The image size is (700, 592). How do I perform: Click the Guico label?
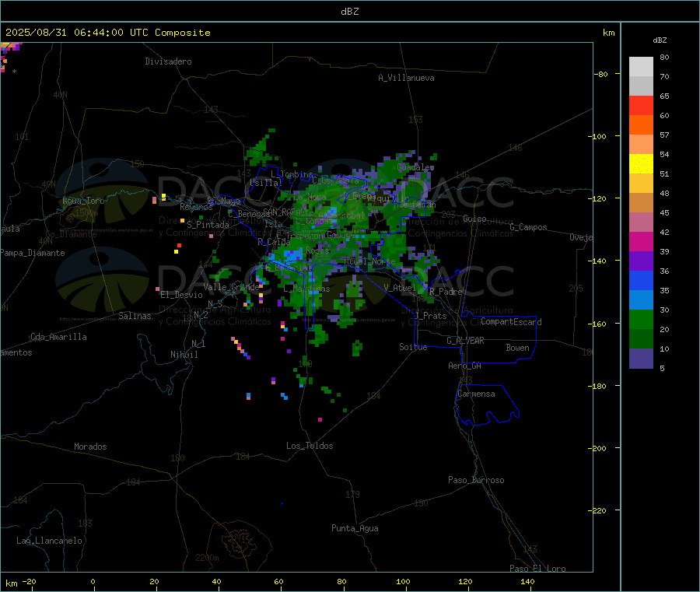[x=474, y=219]
